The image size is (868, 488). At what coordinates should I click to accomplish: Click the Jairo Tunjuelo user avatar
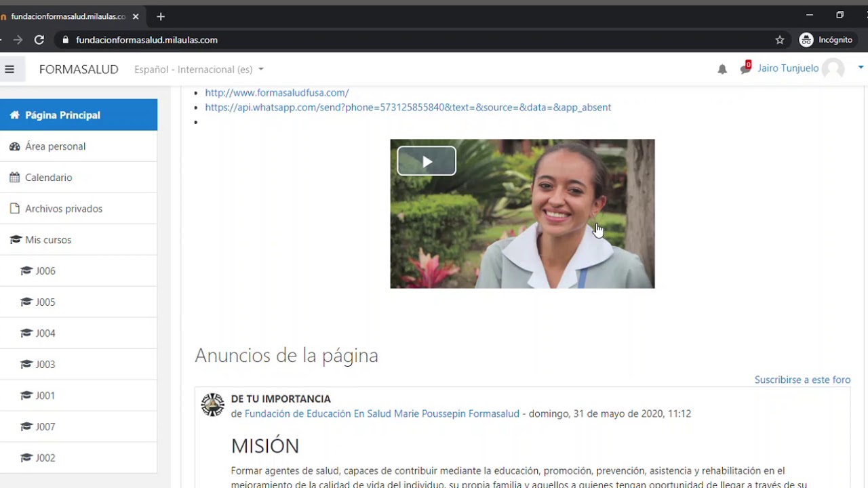[x=833, y=68]
